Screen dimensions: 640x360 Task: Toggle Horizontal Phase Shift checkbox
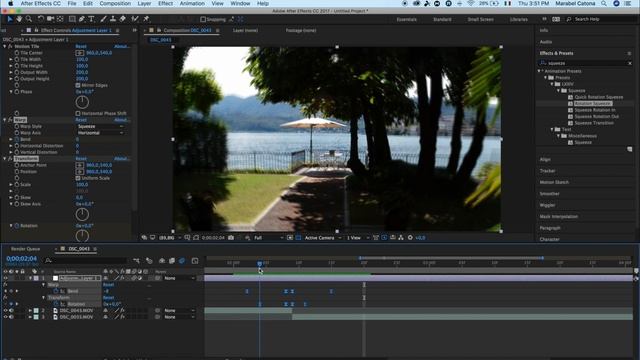78,113
